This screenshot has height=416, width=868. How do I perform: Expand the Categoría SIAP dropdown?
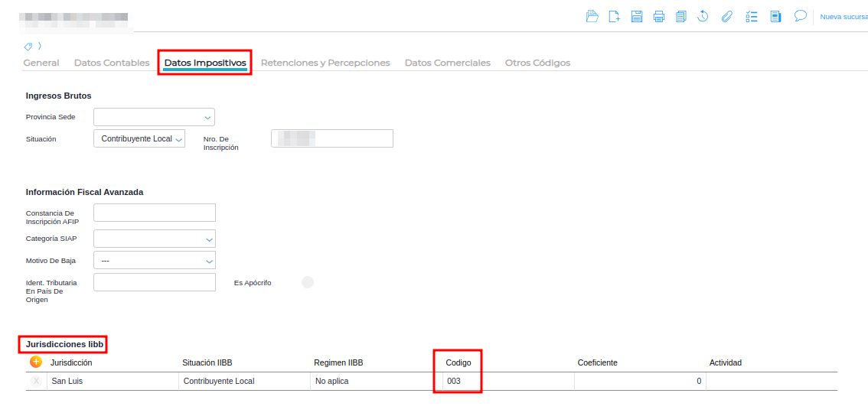(155, 239)
